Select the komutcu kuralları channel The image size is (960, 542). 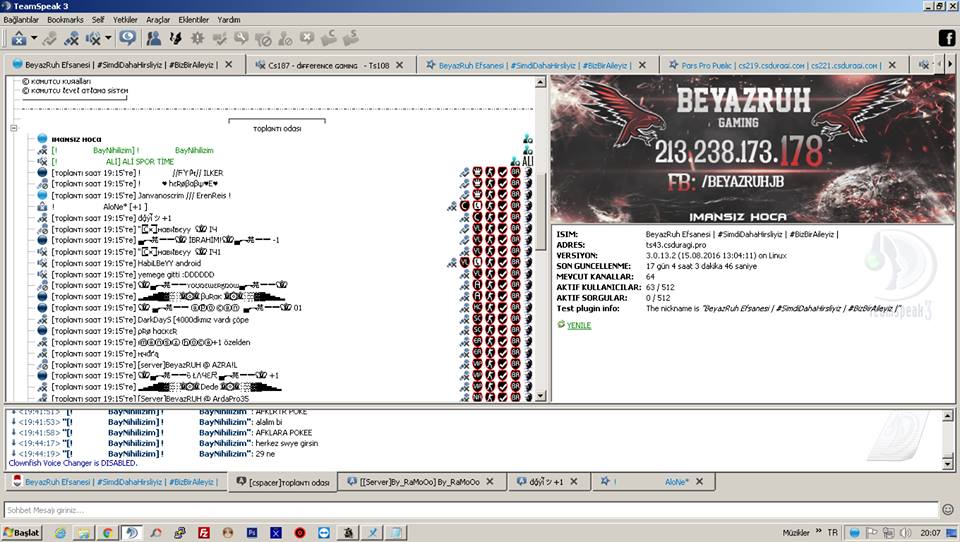[x=56, y=81]
